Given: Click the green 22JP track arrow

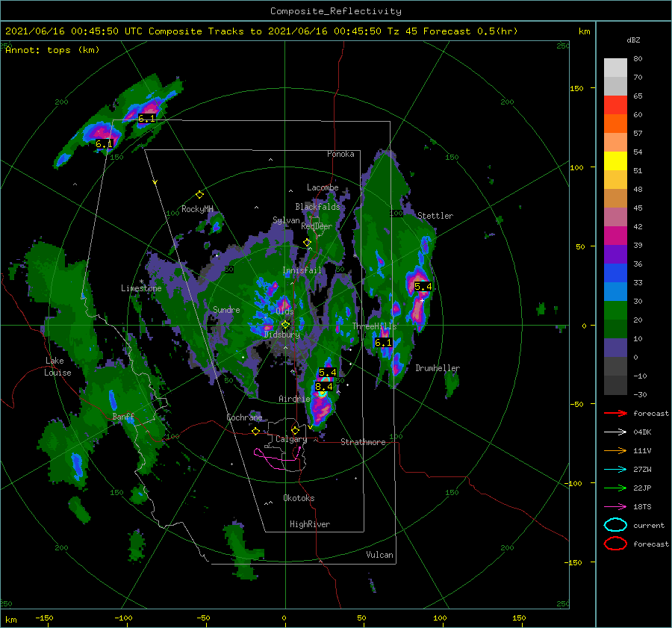Looking at the screenshot, I should 615,488.
